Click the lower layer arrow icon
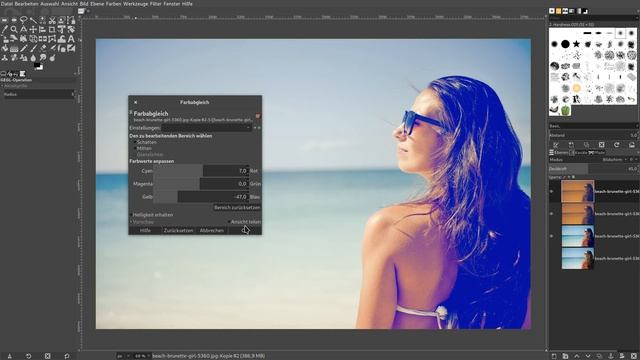 588,356
